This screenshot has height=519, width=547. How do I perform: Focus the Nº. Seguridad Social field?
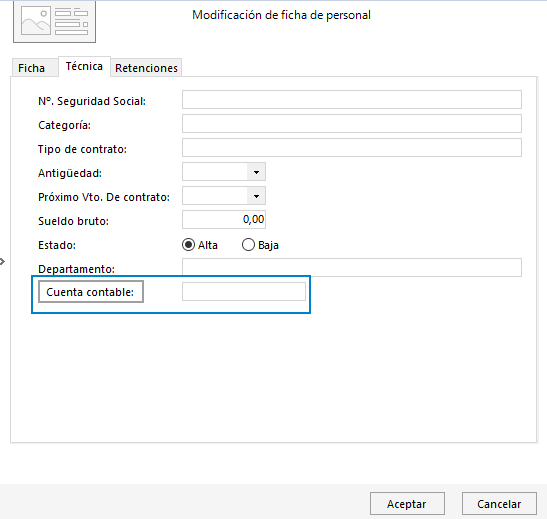(x=352, y=100)
